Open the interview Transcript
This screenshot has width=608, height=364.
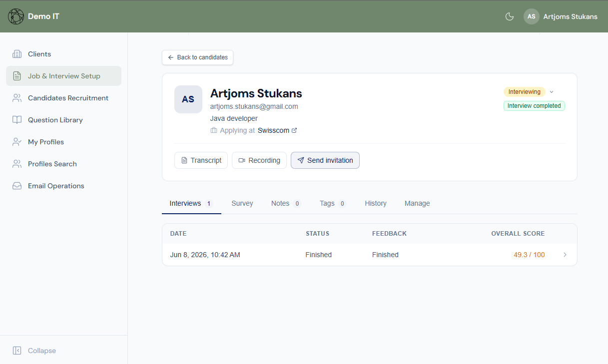click(201, 160)
